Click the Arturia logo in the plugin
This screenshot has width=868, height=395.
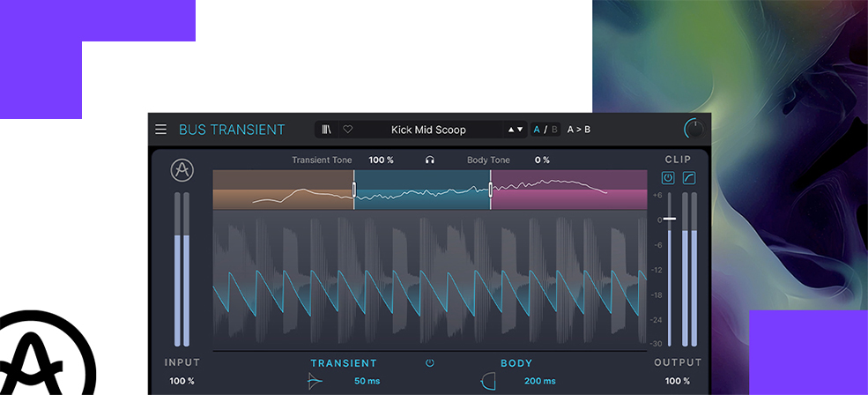(182, 170)
